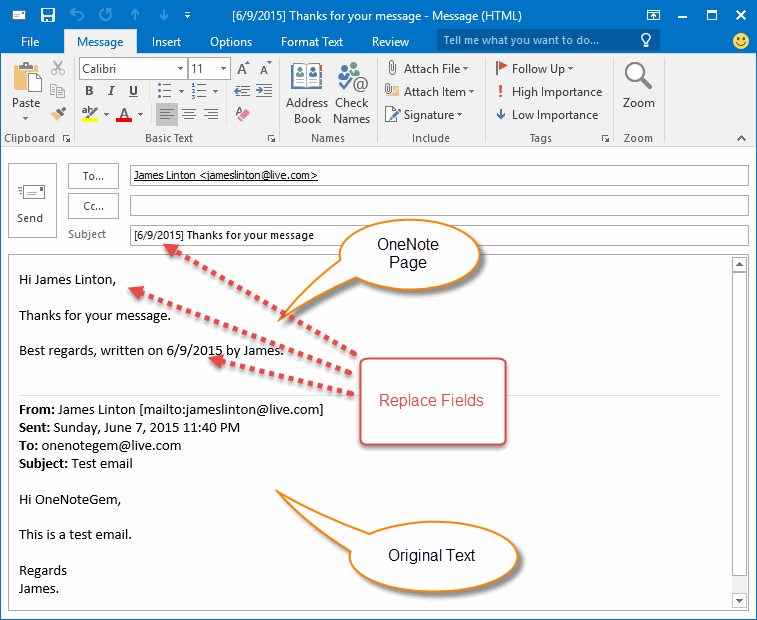
Task: Click the Zoom magnifier icon
Action: tap(638, 76)
